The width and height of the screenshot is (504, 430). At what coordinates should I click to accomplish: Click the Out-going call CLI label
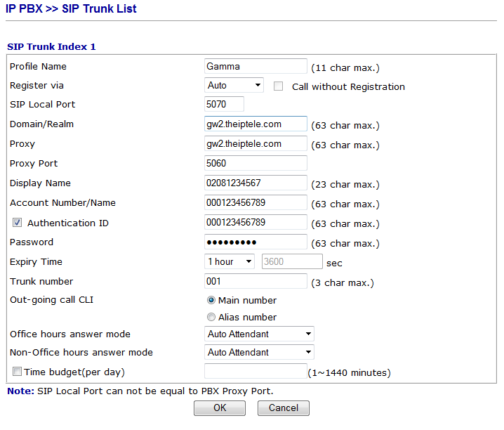pyautogui.click(x=51, y=300)
